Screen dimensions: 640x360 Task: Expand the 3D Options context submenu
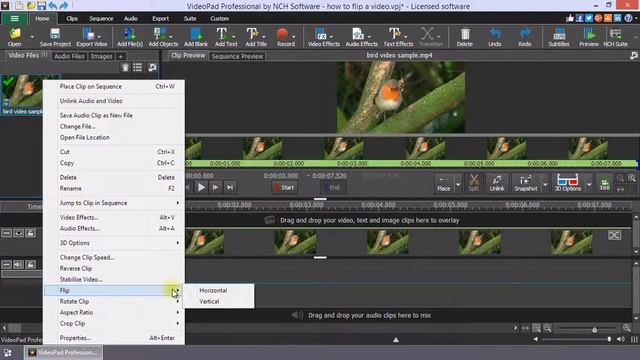pyautogui.click(x=177, y=243)
